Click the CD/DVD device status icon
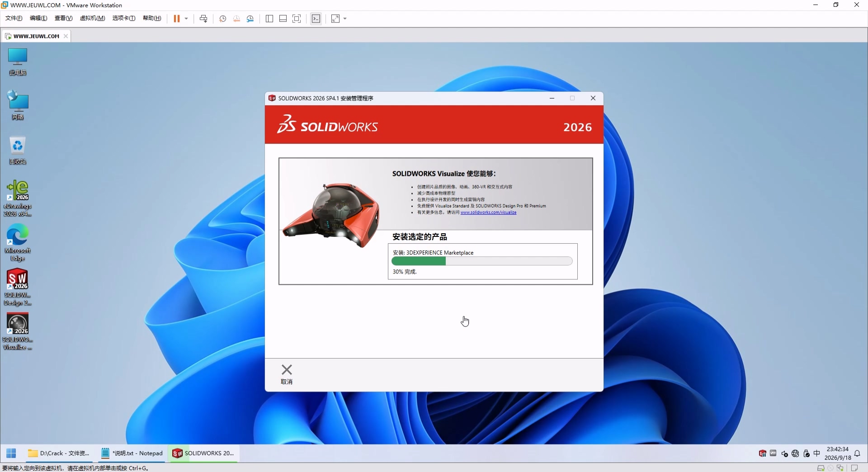The image size is (868, 472). coord(830,468)
